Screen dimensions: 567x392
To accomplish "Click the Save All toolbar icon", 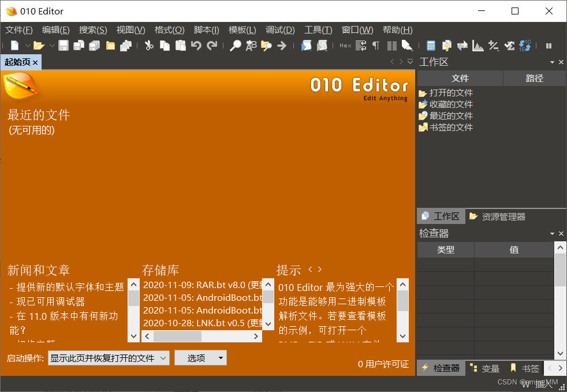I will click(94, 46).
